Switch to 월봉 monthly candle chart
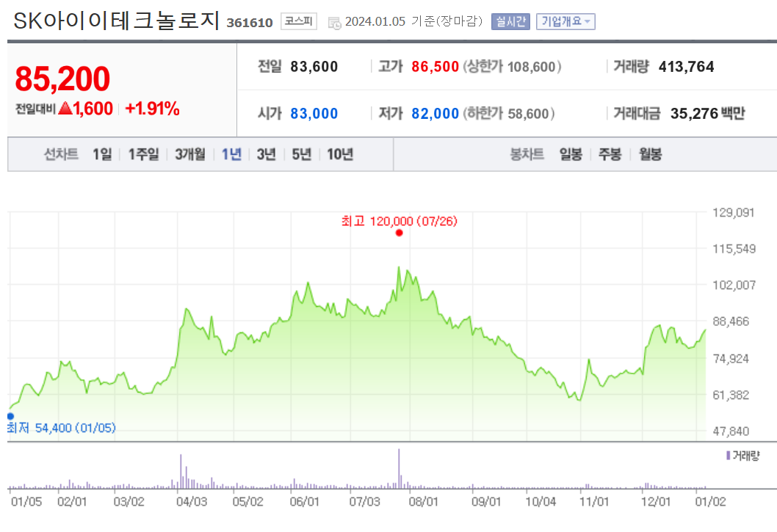777x532 pixels. (x=650, y=154)
